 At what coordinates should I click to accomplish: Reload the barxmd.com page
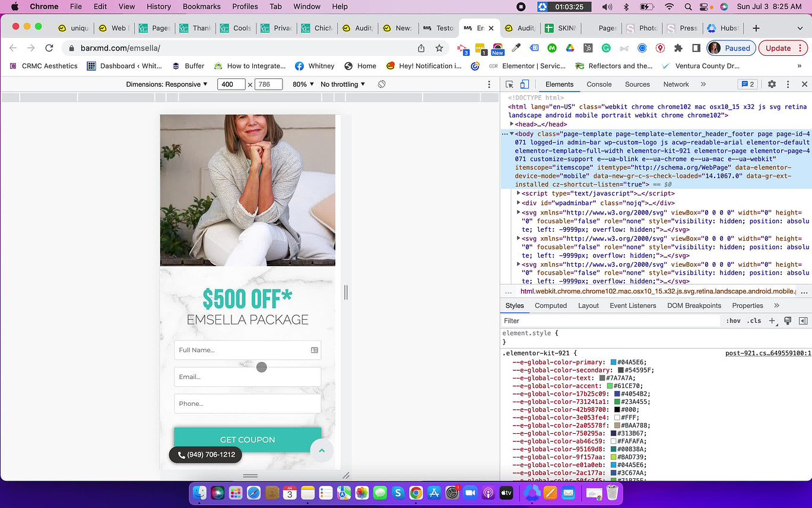pos(49,48)
